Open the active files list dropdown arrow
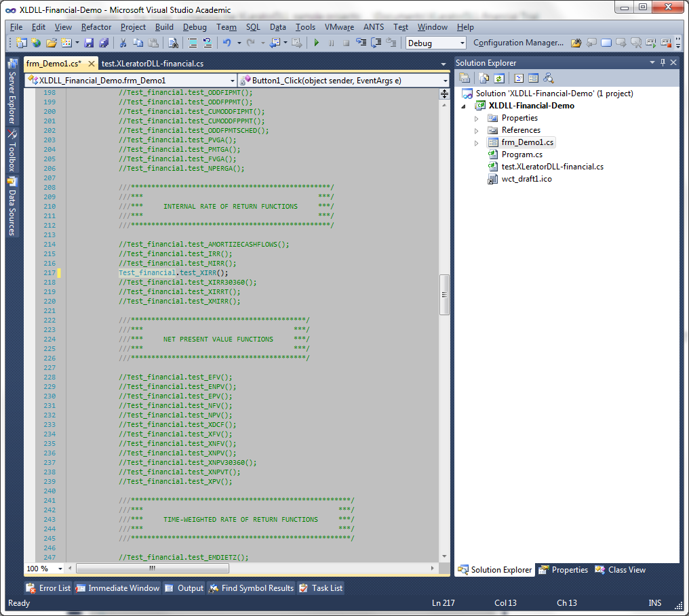Image resolution: width=689 pixels, height=616 pixels. point(444,64)
